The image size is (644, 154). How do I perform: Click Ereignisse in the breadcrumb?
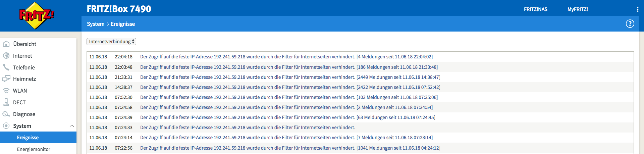(x=123, y=24)
